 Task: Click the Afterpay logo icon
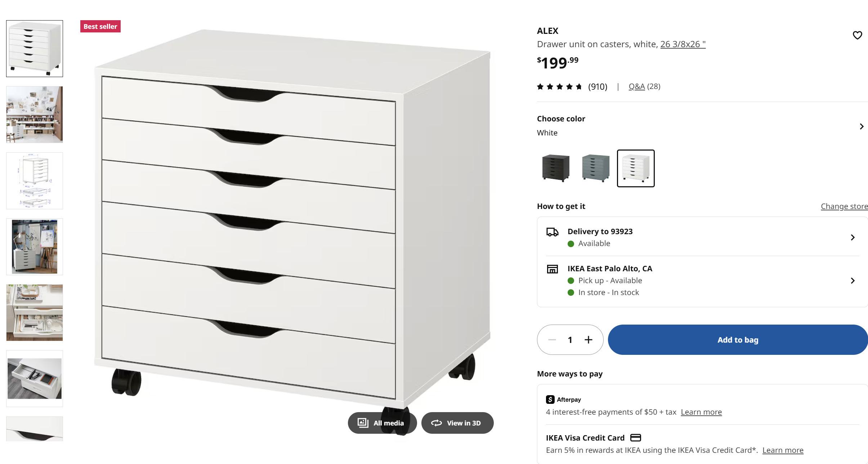(x=550, y=400)
